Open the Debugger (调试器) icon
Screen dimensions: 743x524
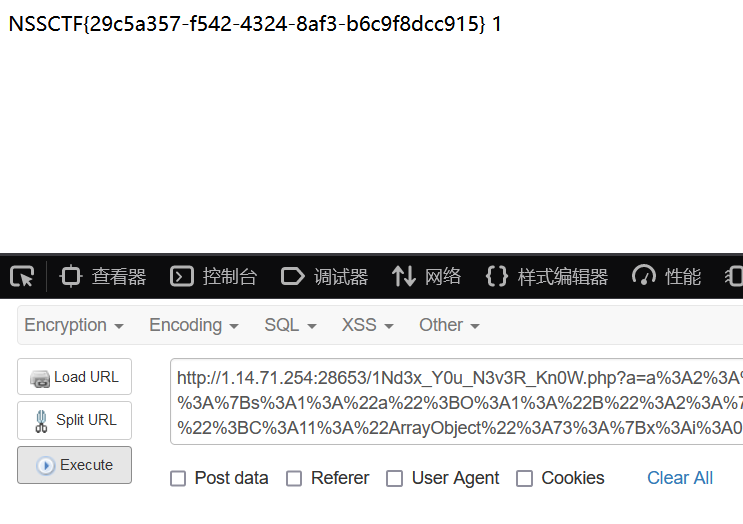pos(292,276)
